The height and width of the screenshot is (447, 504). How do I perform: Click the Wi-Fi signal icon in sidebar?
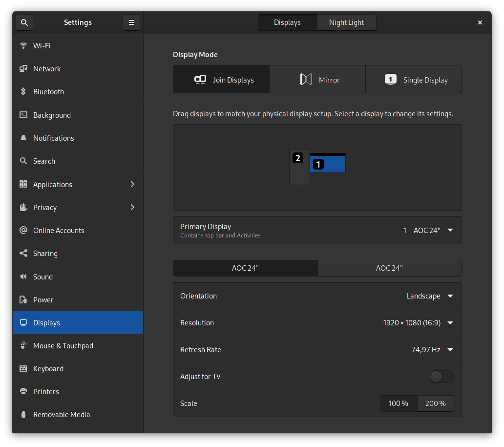tap(23, 45)
